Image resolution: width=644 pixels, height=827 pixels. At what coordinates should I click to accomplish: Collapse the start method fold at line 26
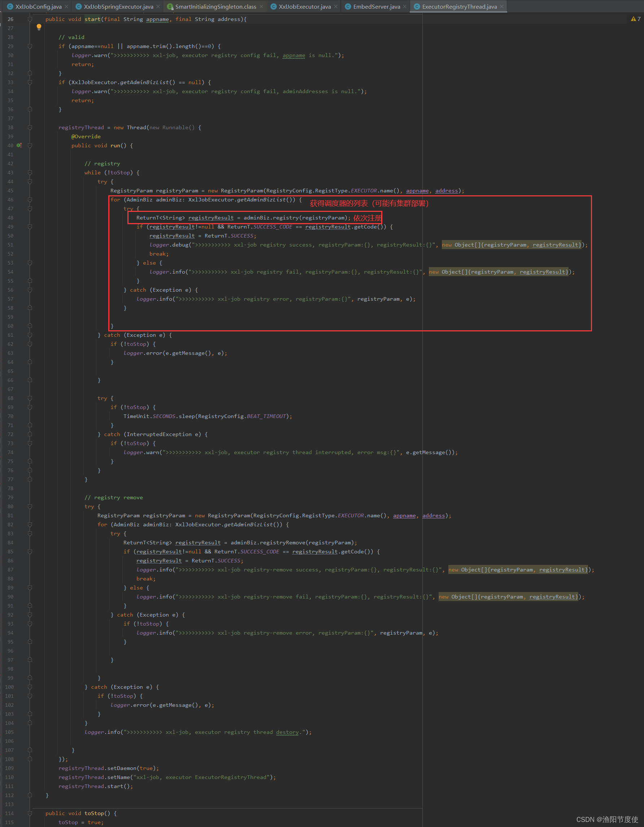30,19
